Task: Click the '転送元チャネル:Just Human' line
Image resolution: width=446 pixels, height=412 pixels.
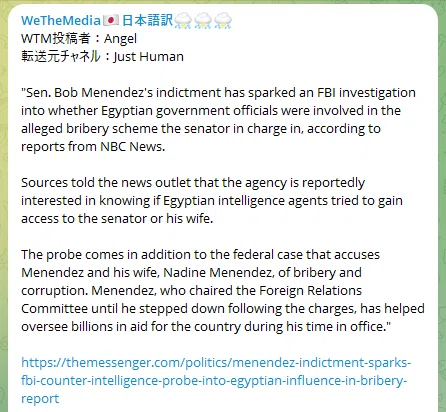Action: [x=102, y=56]
